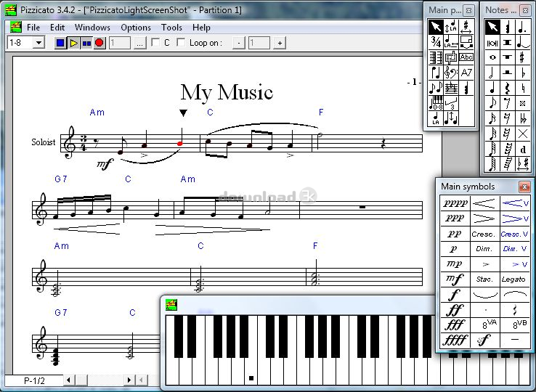This screenshot has width=536, height=392.
Task: Select the A7 chord symbol tool
Action: (x=466, y=73)
